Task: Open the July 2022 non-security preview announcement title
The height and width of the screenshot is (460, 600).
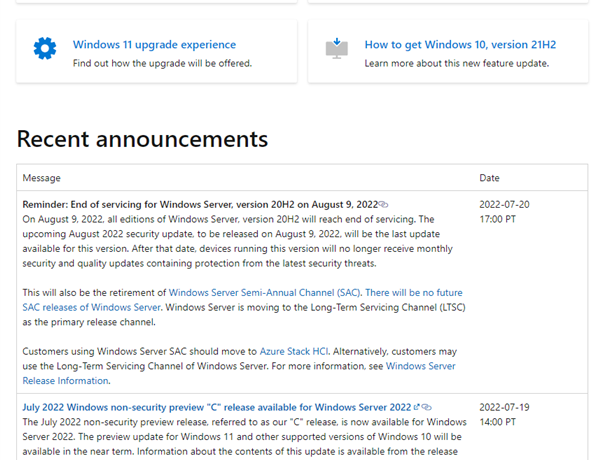Action: (x=218, y=408)
